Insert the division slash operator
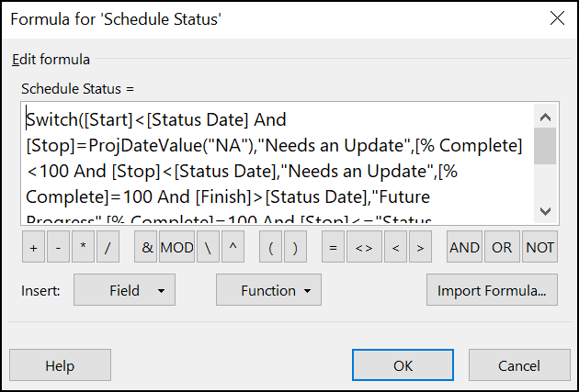The image size is (579, 392). 108,247
